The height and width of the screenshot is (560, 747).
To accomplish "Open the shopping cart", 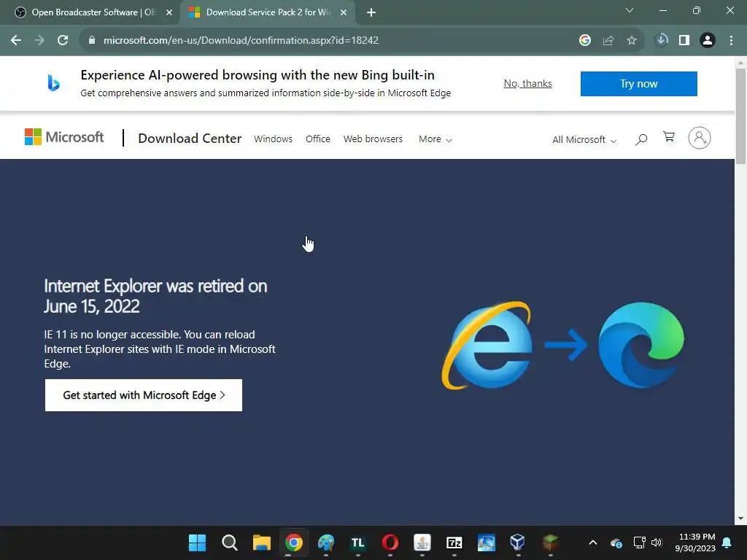I will [669, 137].
